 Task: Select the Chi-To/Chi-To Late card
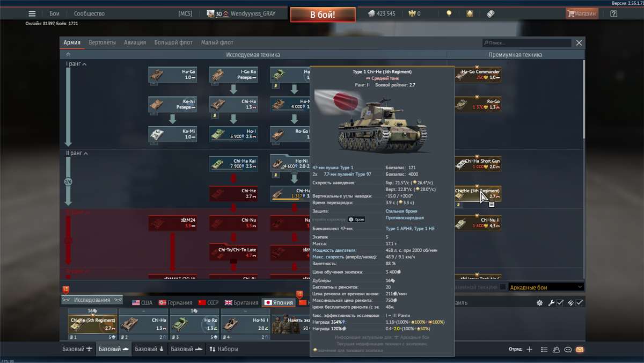click(x=233, y=252)
